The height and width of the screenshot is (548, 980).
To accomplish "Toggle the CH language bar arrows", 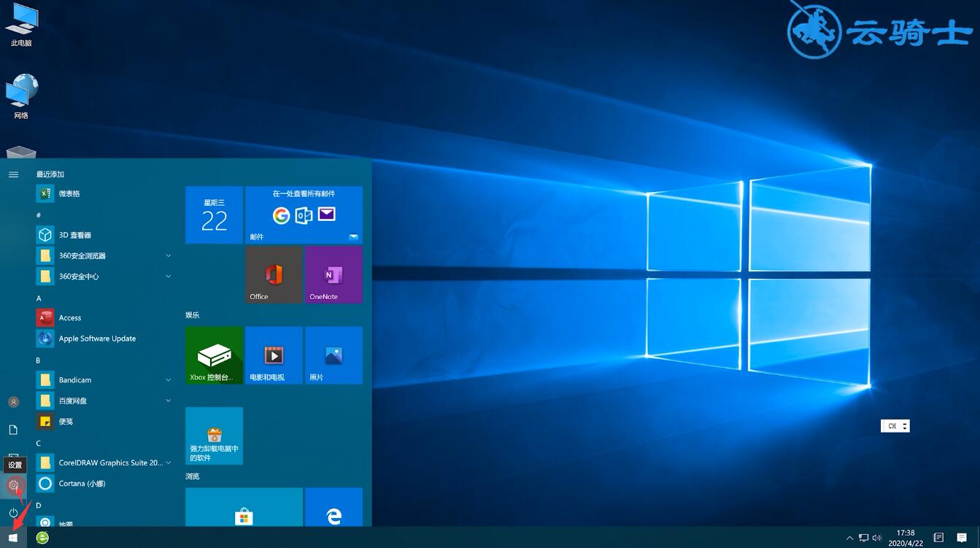I will click(x=905, y=426).
